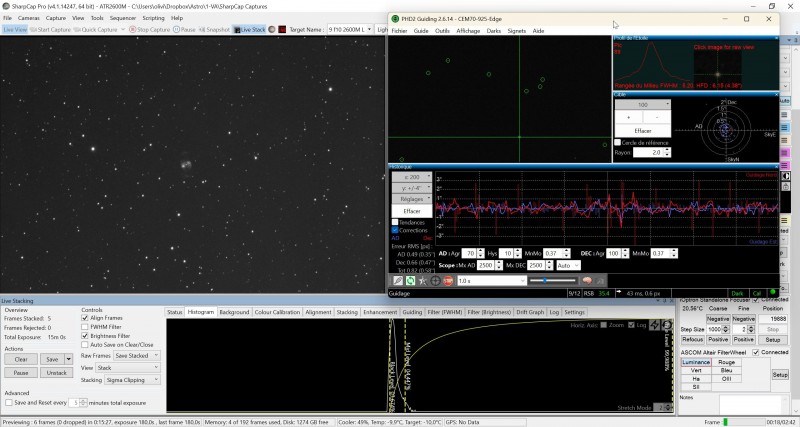Image resolution: width=800 pixels, height=427 pixels.
Task: Open the y: +/-4" graph scale dropdown
Action: 412,188
